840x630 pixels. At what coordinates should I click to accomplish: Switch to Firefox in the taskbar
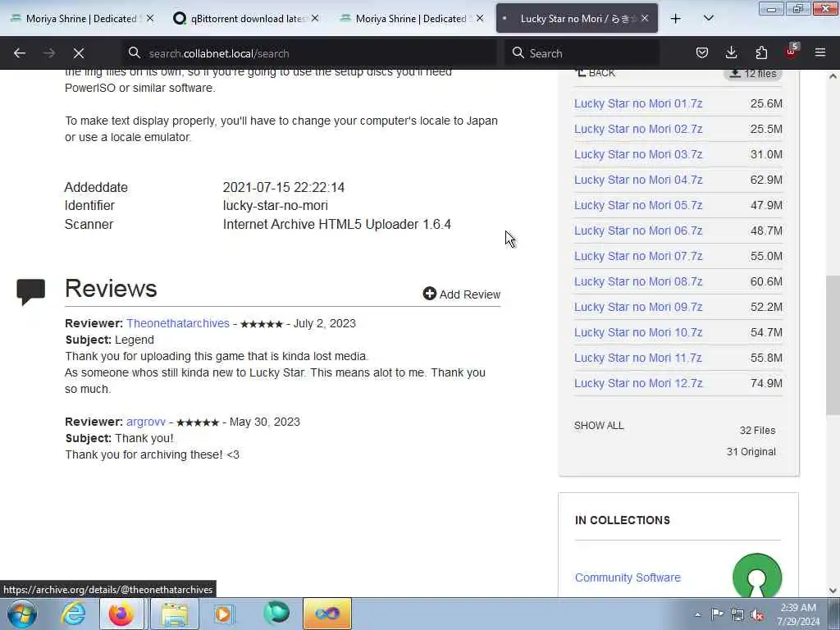121,614
